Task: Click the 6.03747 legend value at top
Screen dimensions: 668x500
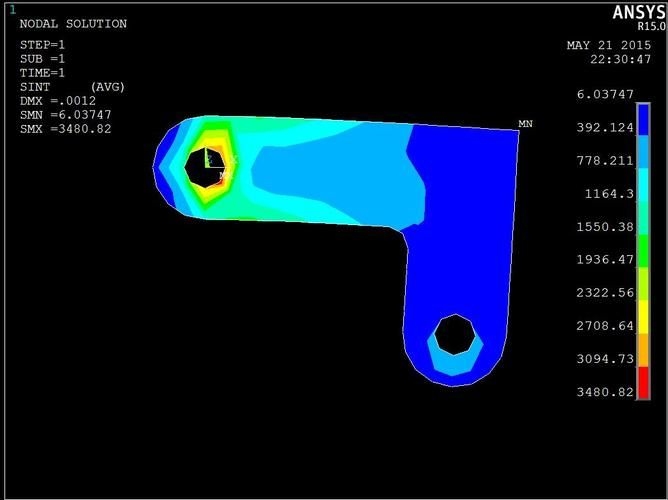Action: point(604,94)
